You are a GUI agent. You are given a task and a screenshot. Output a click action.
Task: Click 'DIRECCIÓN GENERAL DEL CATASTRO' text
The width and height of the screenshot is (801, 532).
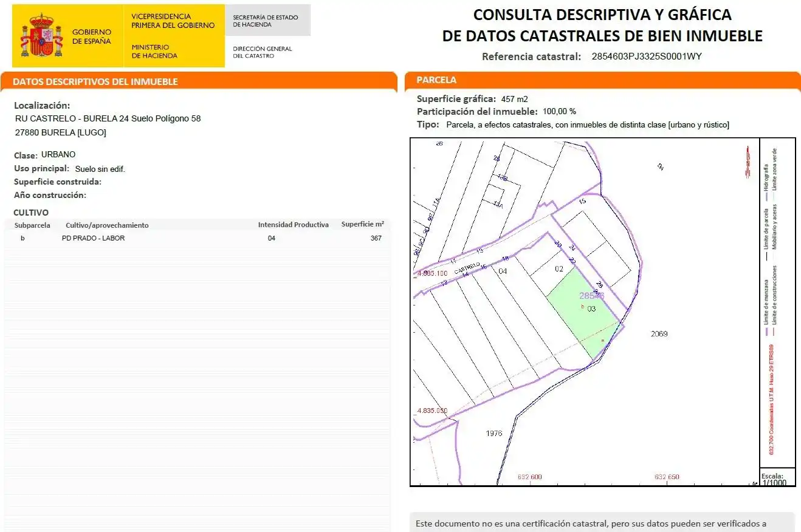coord(263,52)
